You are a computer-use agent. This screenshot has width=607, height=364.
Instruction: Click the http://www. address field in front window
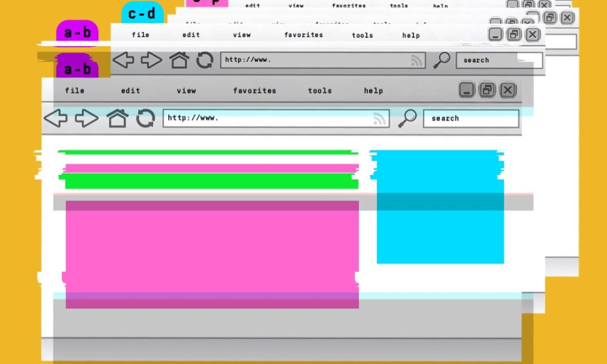267,118
